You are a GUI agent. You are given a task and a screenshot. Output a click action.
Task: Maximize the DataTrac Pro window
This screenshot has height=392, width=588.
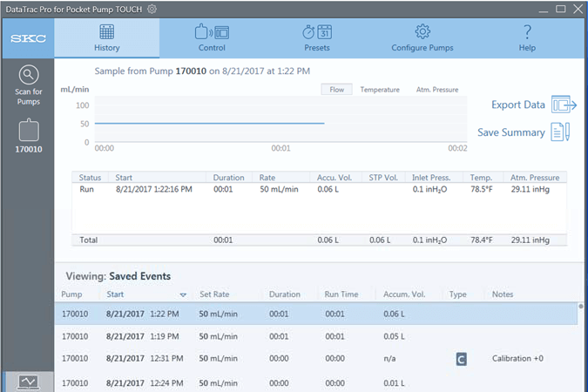pos(561,9)
